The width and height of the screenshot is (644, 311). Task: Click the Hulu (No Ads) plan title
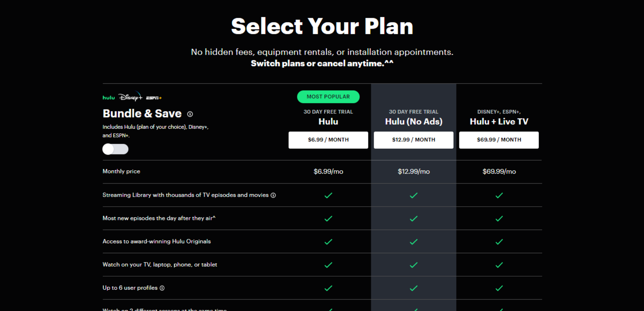click(413, 121)
